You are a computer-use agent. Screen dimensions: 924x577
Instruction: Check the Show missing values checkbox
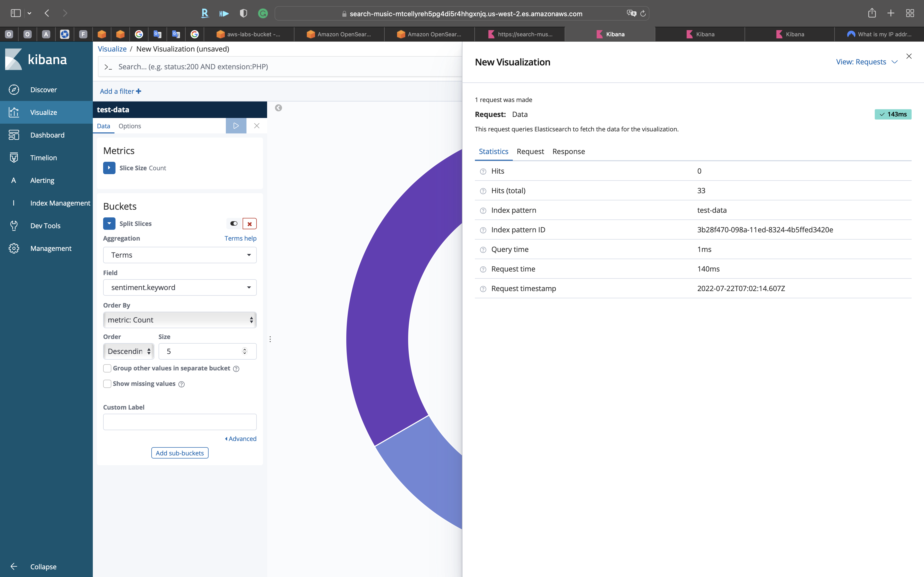tap(107, 384)
